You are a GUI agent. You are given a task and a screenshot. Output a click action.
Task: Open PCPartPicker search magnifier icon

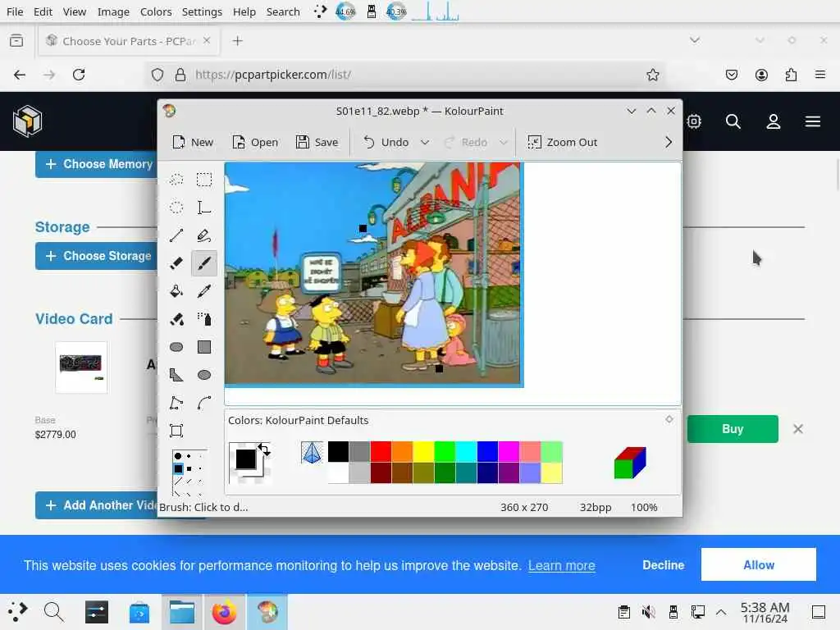(x=733, y=121)
